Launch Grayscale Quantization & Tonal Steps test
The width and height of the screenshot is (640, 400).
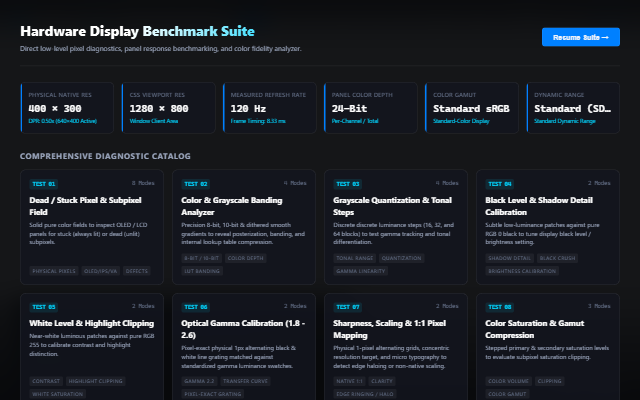[396, 227]
